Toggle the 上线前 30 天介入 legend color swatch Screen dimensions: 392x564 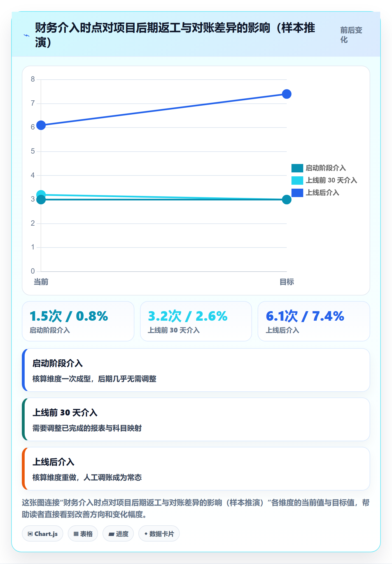tap(297, 181)
